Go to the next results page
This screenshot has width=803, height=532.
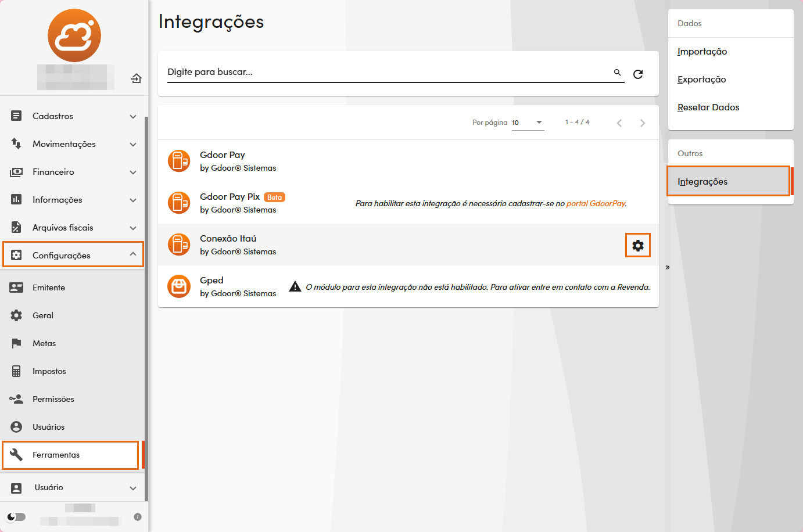643,123
